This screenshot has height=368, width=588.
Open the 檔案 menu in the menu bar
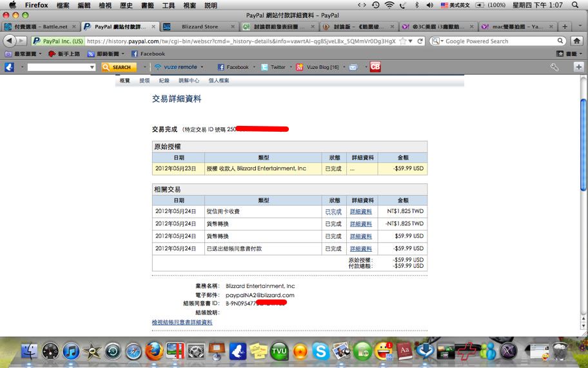[x=63, y=5]
